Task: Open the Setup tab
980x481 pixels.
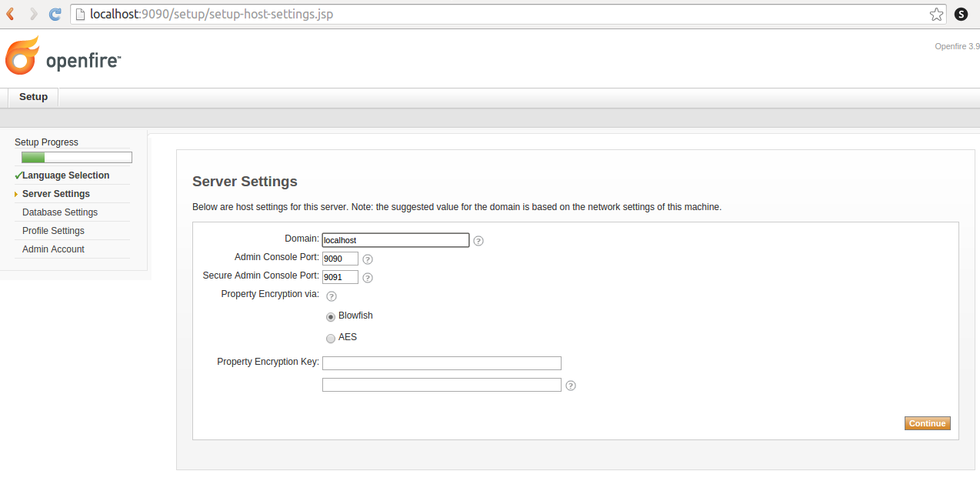Action: pos(33,97)
